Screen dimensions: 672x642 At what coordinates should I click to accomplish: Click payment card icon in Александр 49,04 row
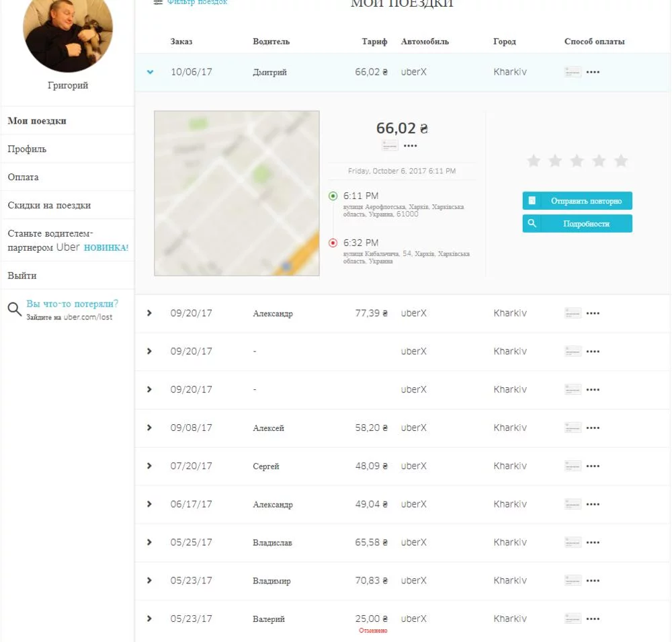coord(573,504)
